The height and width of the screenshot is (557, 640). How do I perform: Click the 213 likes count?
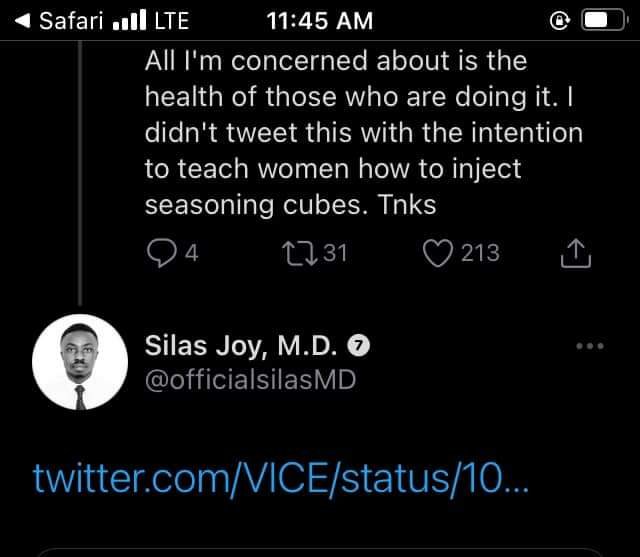[480, 253]
